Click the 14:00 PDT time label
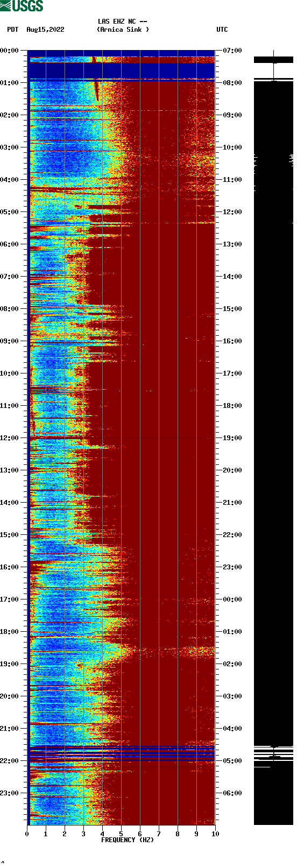The image size is (297, 868). coord(9,503)
